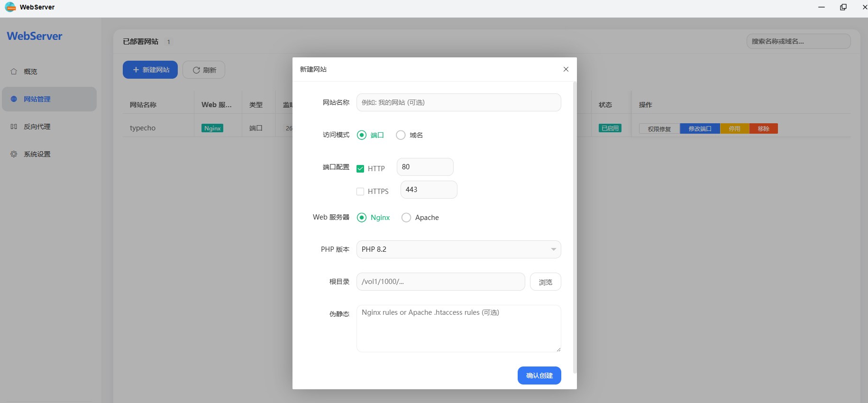Click the 伪静态 rules textarea
Viewport: 868px width, 403px height.
(459, 329)
